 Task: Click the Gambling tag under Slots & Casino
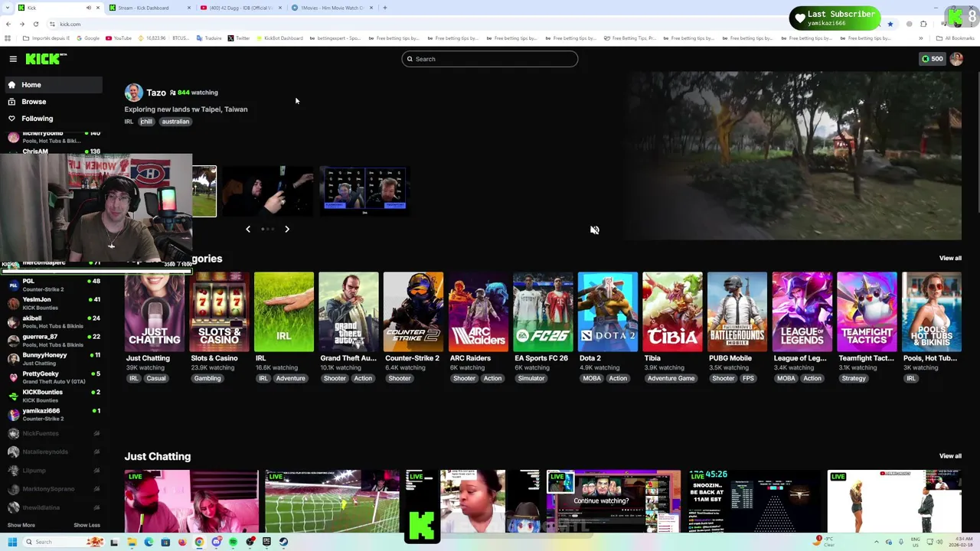click(x=207, y=379)
